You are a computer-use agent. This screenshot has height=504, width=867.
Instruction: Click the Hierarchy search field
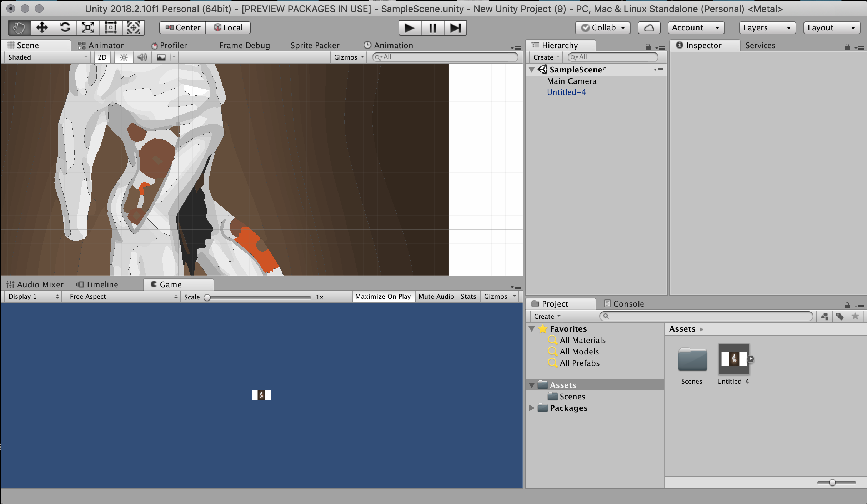click(x=613, y=57)
